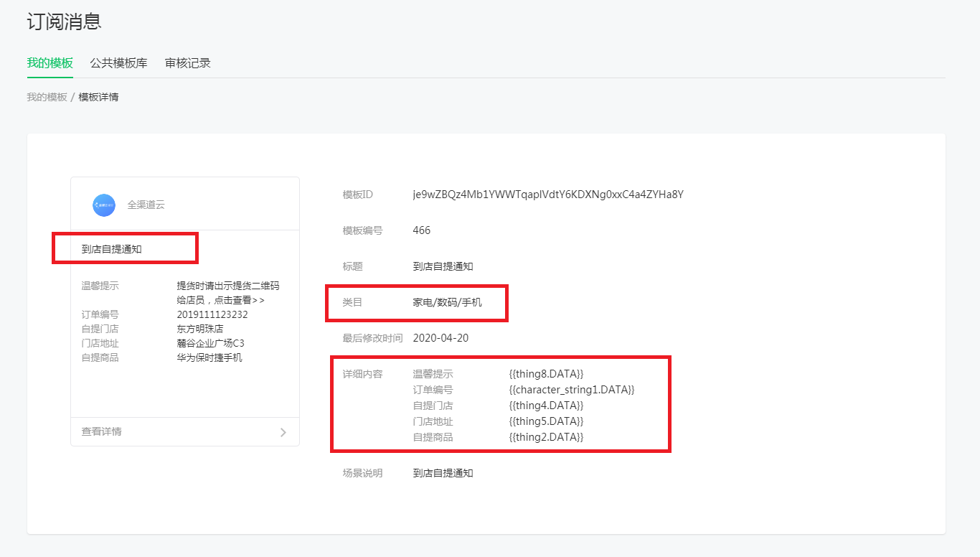
Task: Click the 模板详情 breadcrumb label
Action: coord(100,96)
